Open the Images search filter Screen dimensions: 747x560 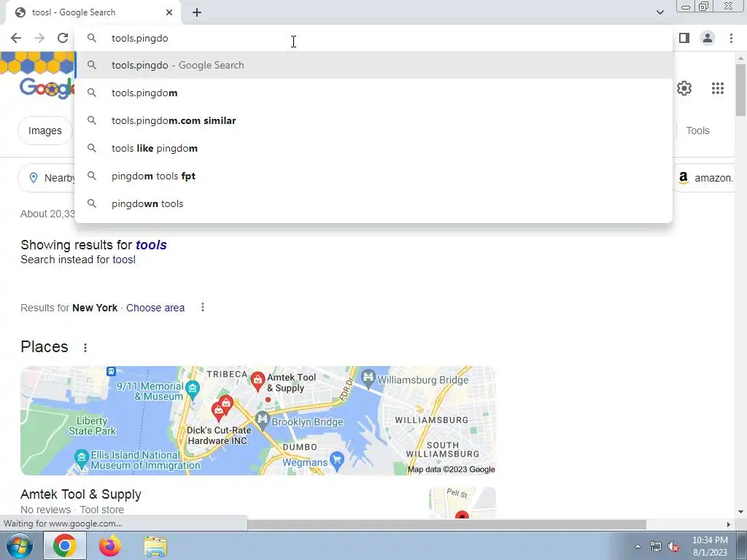click(44, 131)
